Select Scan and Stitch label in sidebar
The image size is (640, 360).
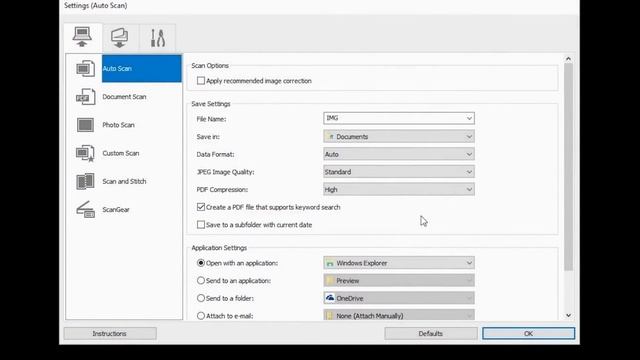(124, 181)
